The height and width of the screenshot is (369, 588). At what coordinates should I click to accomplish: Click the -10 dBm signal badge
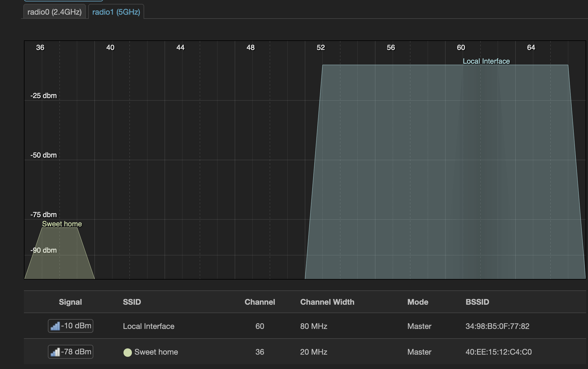71,326
